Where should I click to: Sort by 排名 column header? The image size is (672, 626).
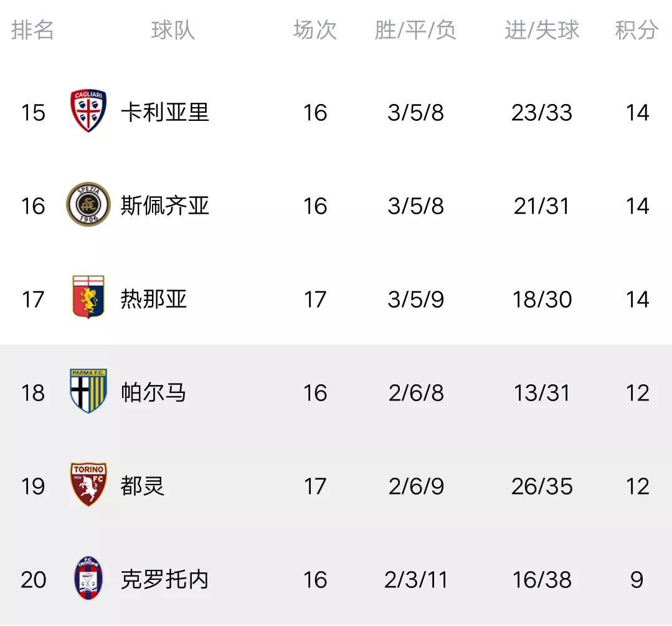32,30
